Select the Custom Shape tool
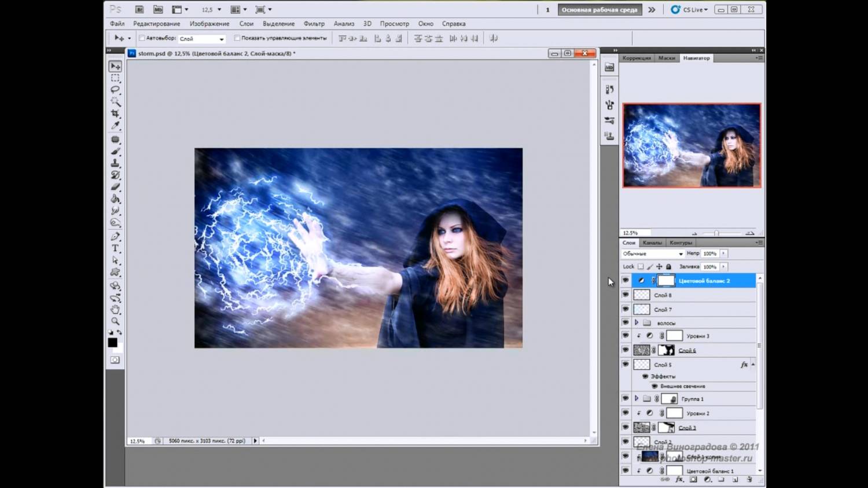 115,272
